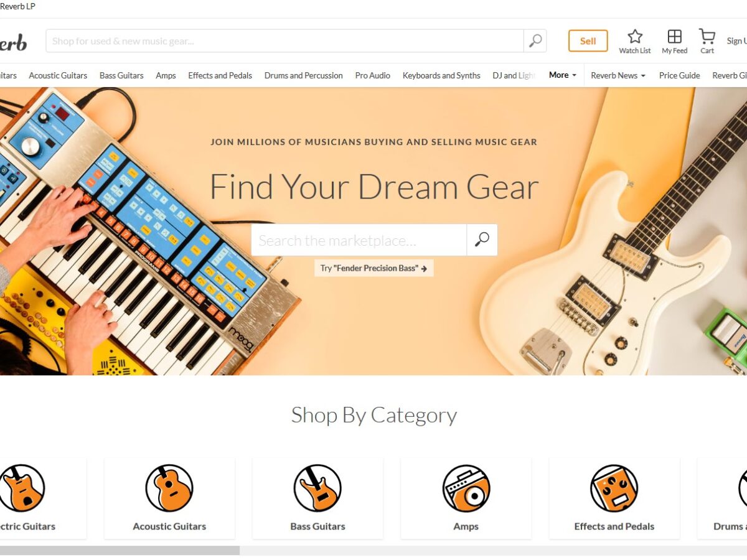Go to Pro Audio in navigation
Image resolution: width=747 pixels, height=560 pixels.
tap(373, 75)
